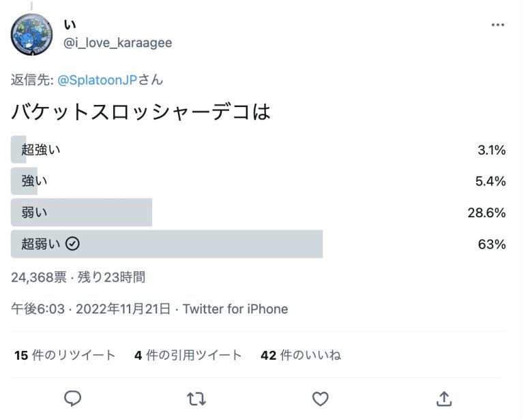Viewport: 532px width, 419px height.
Task: Click the user's profile avatar image
Action: point(31,34)
